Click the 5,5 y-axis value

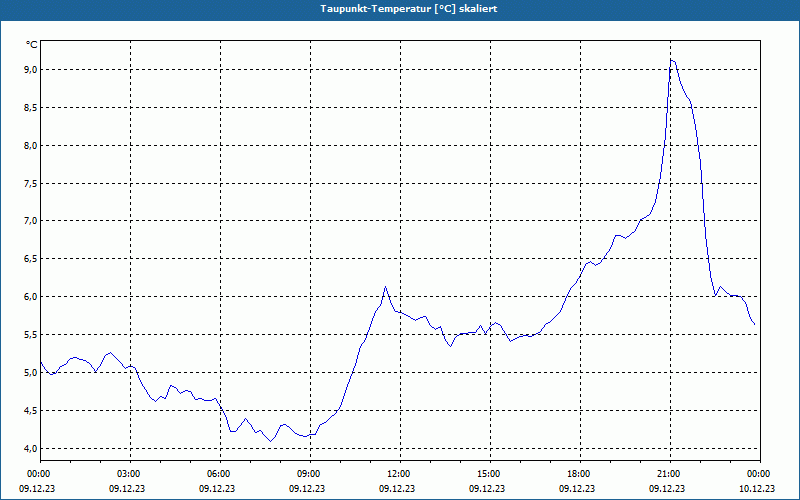[31, 335]
